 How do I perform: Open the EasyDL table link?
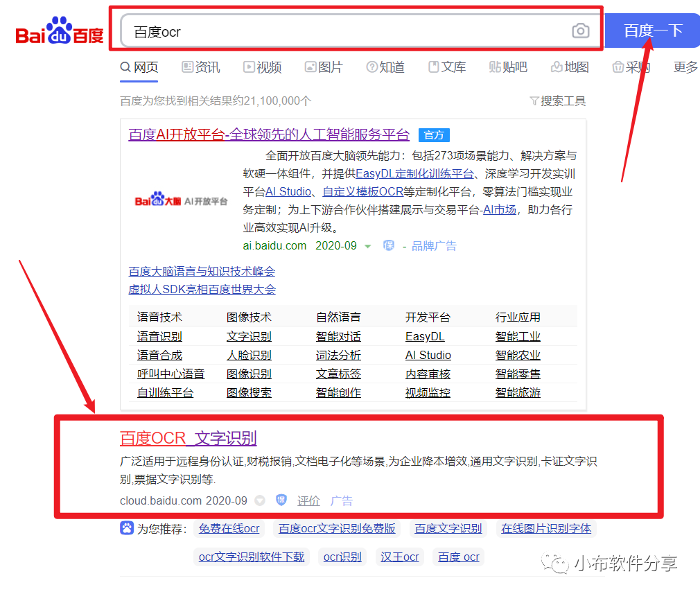[x=425, y=336]
